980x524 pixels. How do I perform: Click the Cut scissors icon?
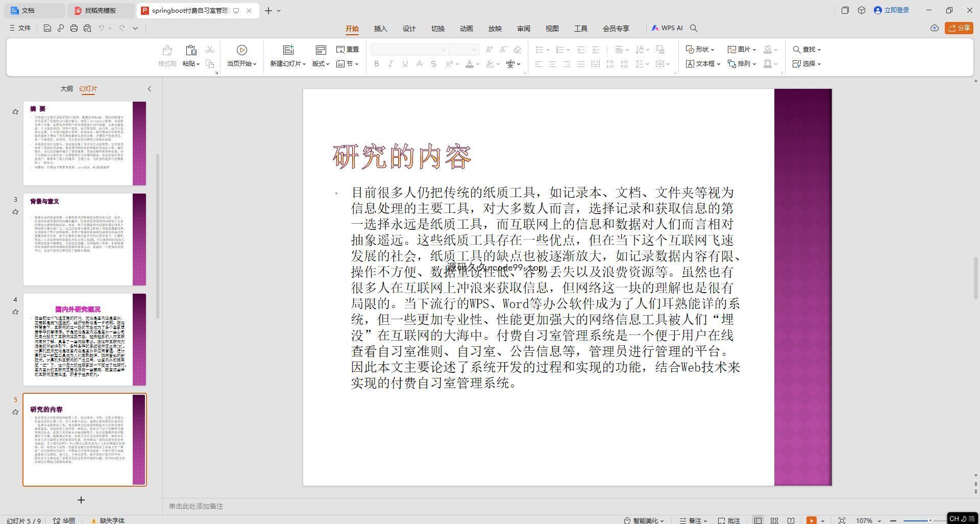(210, 50)
